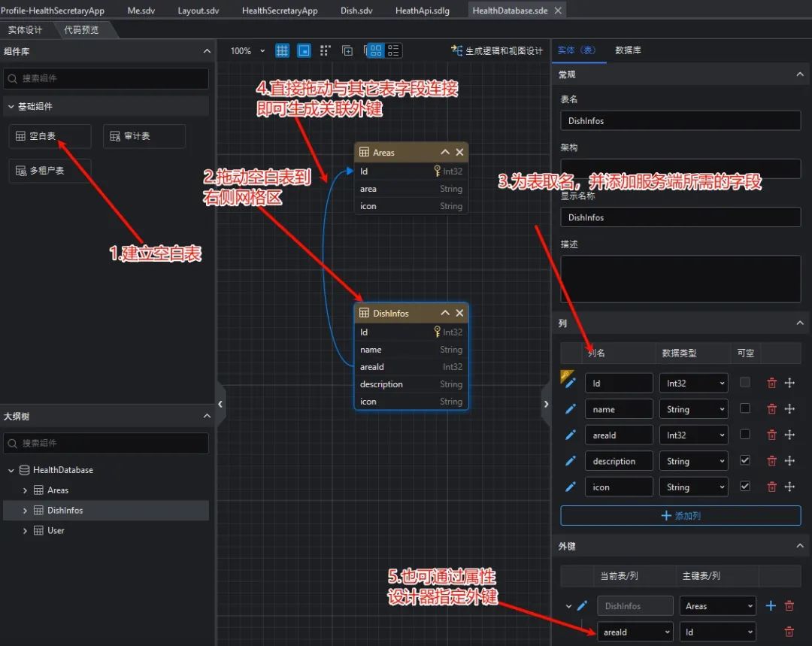Switch to card view icon
Image resolution: width=812 pixels, height=646 pixels.
pos(376,51)
